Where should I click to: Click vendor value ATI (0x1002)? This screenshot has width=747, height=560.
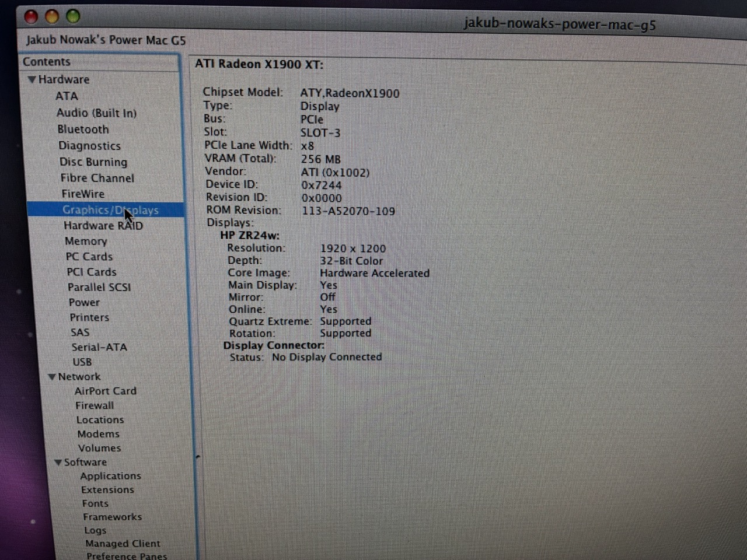(336, 173)
